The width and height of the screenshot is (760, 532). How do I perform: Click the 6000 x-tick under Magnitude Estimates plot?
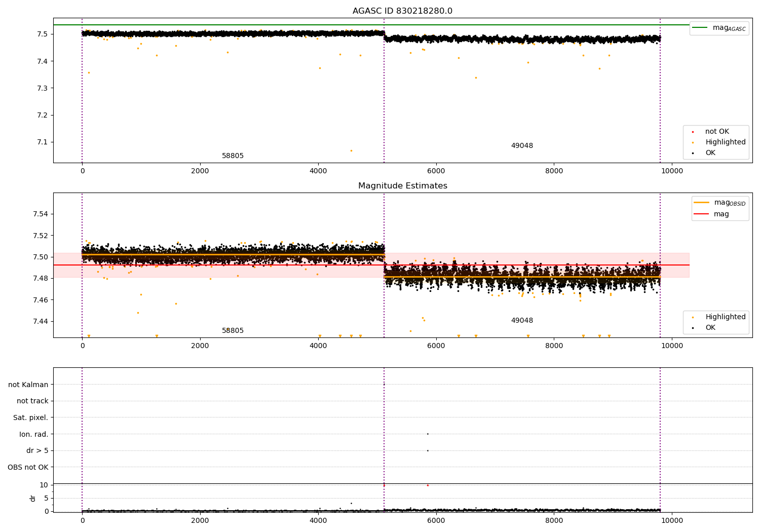[436, 346]
